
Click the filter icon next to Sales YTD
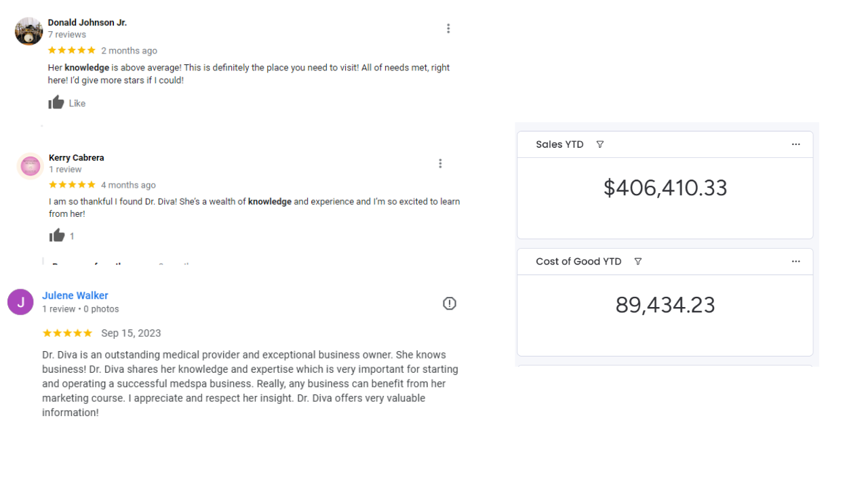click(x=599, y=144)
